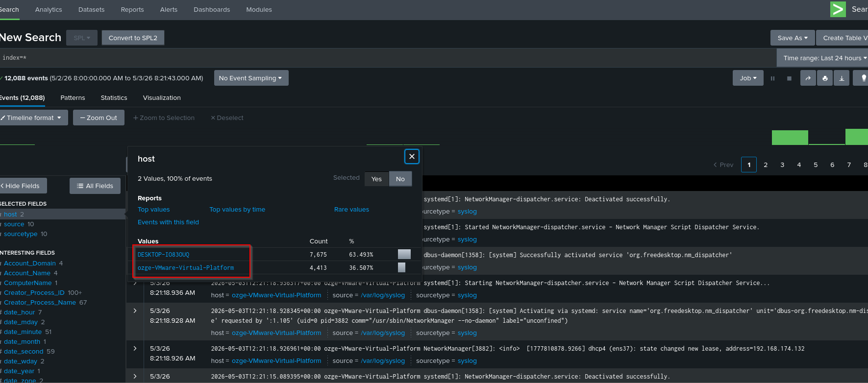Click the share job arrow icon
Viewport: 868px width, 383px height.
pos(808,78)
